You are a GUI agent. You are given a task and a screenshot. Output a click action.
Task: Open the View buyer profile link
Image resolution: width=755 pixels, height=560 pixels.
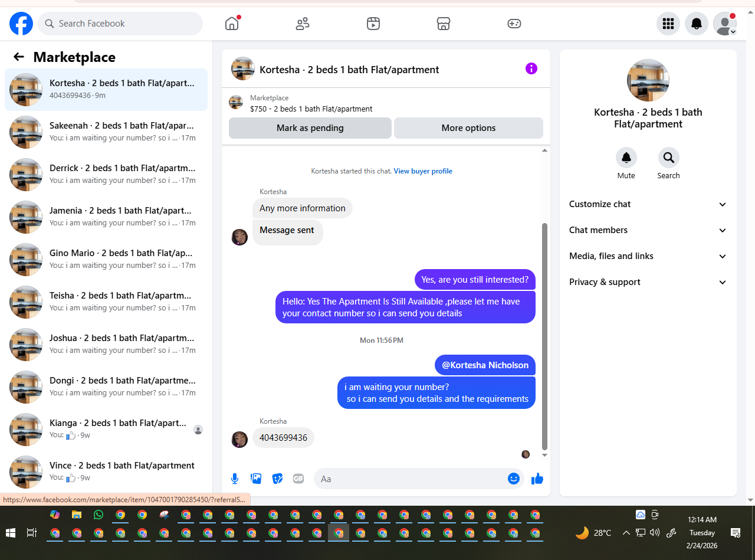pos(423,171)
